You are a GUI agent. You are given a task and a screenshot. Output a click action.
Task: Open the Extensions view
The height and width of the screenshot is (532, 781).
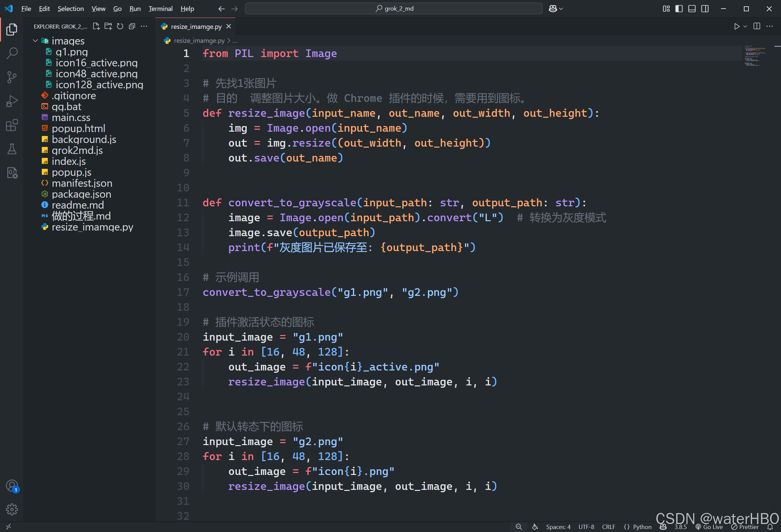pyautogui.click(x=12, y=125)
